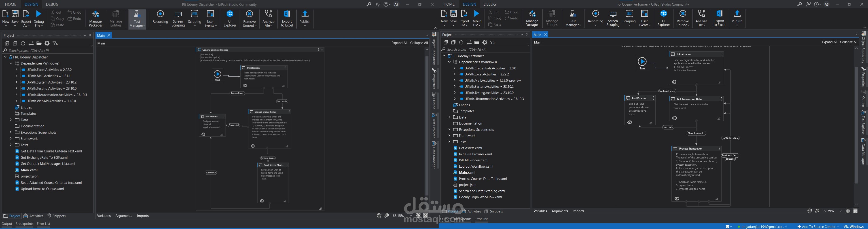This screenshot has height=229, width=868.
Task: Open Activities tab in Dispatcher bottom panel
Action: [x=33, y=216]
